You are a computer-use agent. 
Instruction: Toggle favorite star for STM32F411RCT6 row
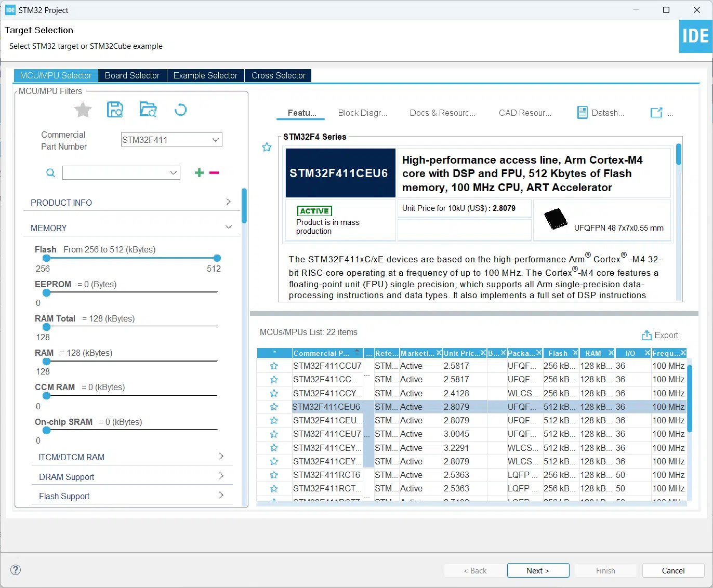274,475
